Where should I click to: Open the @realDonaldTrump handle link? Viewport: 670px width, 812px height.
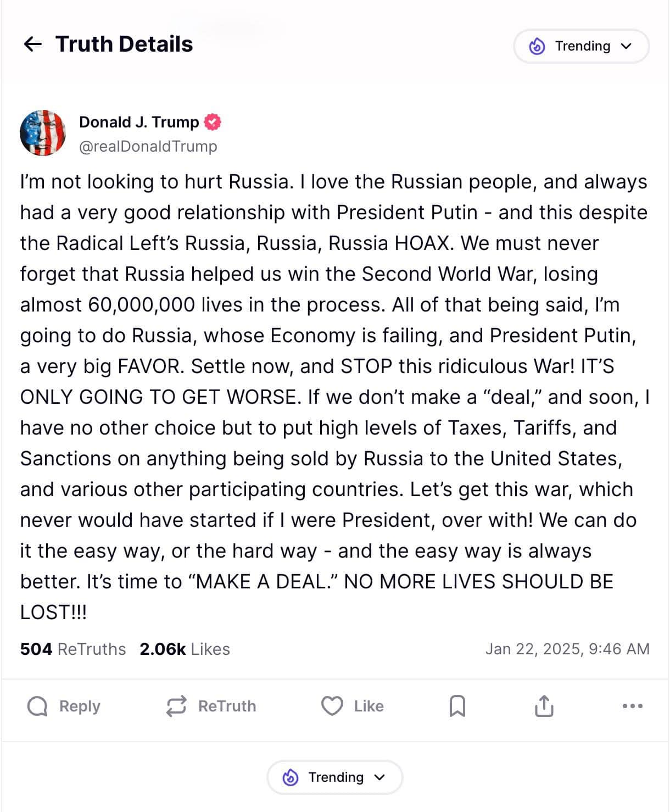tap(148, 146)
